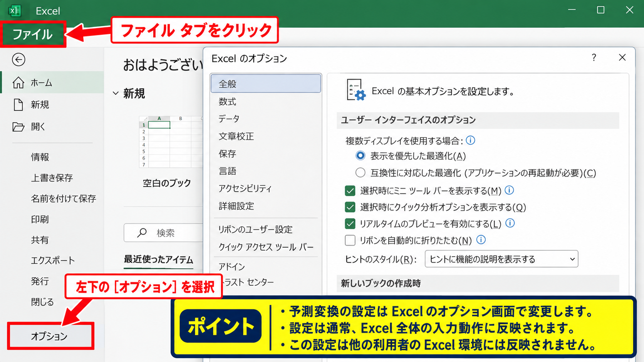Click info icon beside リボンを自動的に折りたたむ
Screen dimensions: 644x362
point(481,240)
